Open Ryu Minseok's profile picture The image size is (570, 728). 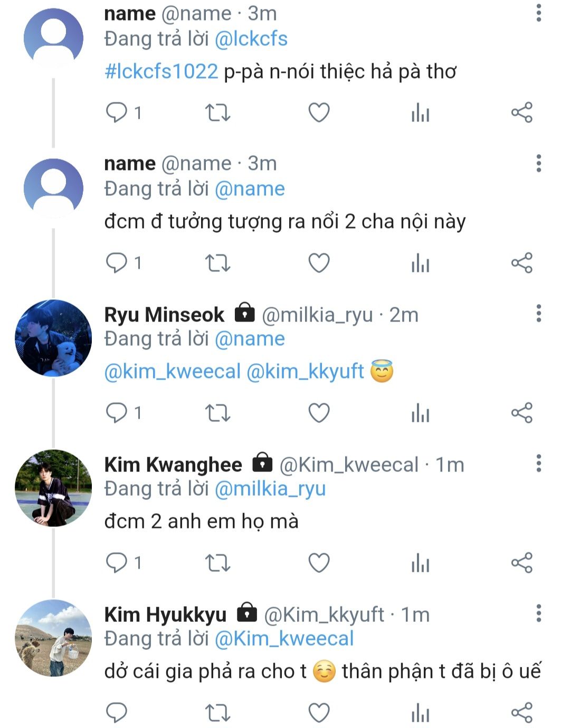pos(53,338)
